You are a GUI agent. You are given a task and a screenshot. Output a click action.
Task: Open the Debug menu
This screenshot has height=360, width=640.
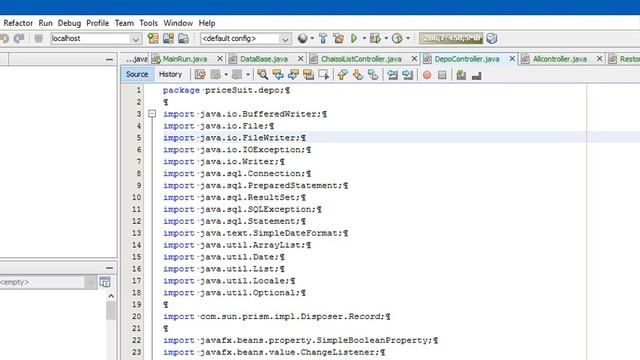(x=69, y=23)
